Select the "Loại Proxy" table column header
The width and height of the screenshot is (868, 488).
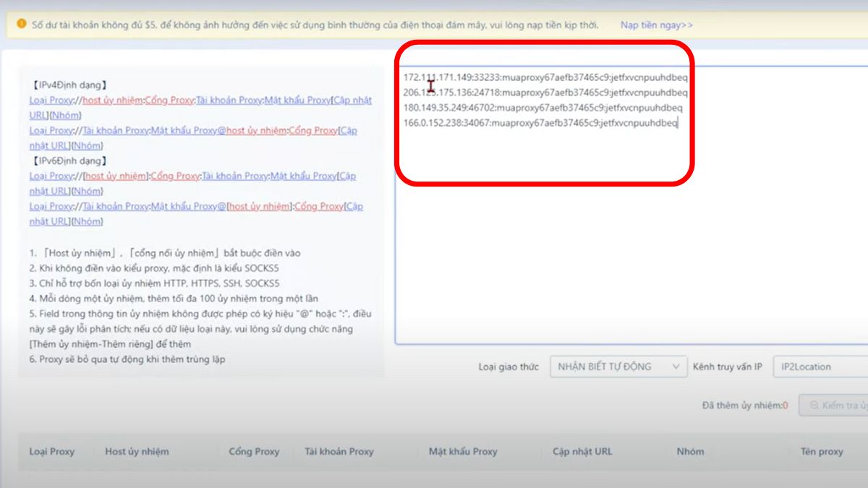52,451
